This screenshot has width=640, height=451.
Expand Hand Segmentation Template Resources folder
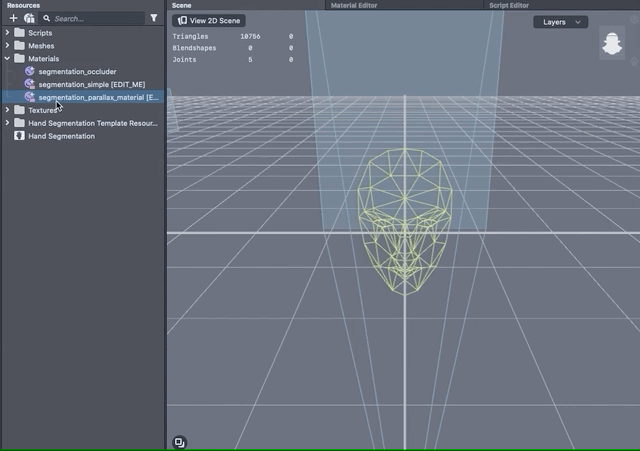(8, 123)
